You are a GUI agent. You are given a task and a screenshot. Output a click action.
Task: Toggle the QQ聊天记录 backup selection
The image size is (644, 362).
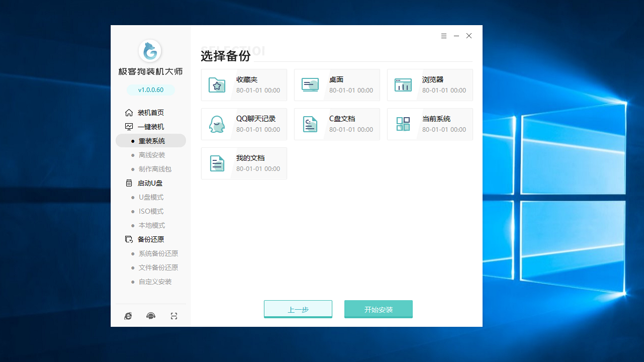point(244,124)
